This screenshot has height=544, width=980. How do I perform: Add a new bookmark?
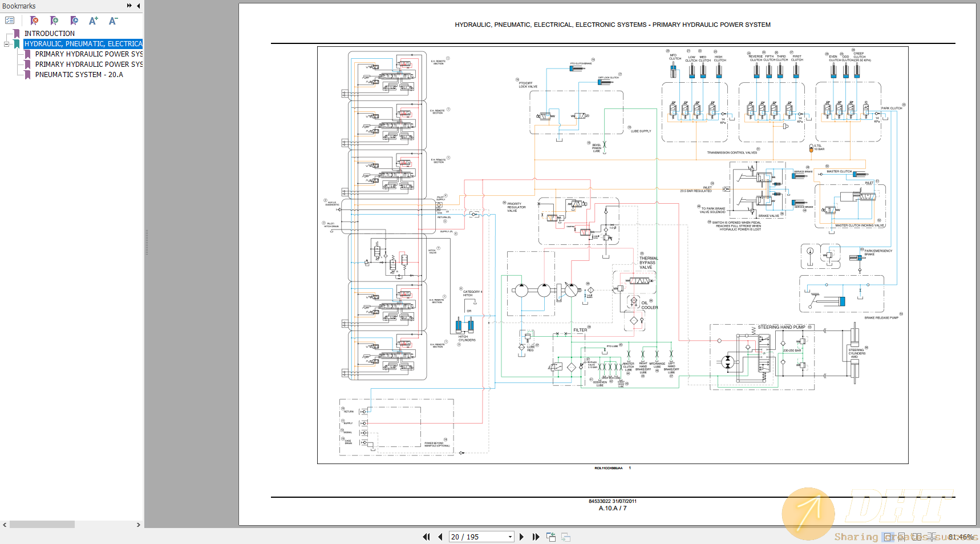(x=54, y=20)
